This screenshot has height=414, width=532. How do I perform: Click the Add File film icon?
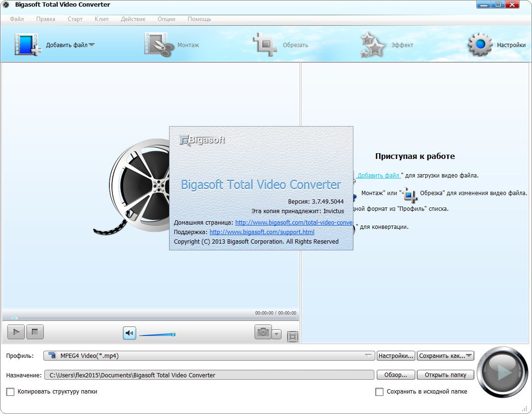click(x=27, y=45)
